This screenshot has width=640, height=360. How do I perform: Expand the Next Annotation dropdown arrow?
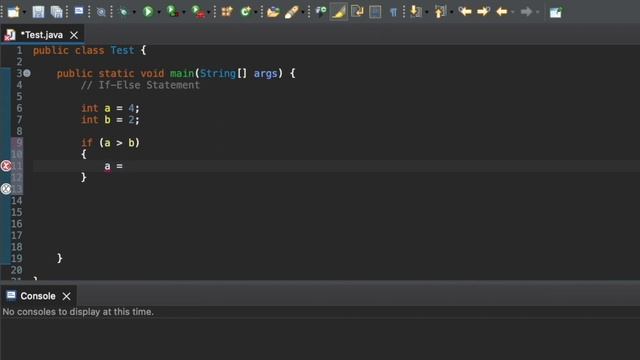[426, 12]
